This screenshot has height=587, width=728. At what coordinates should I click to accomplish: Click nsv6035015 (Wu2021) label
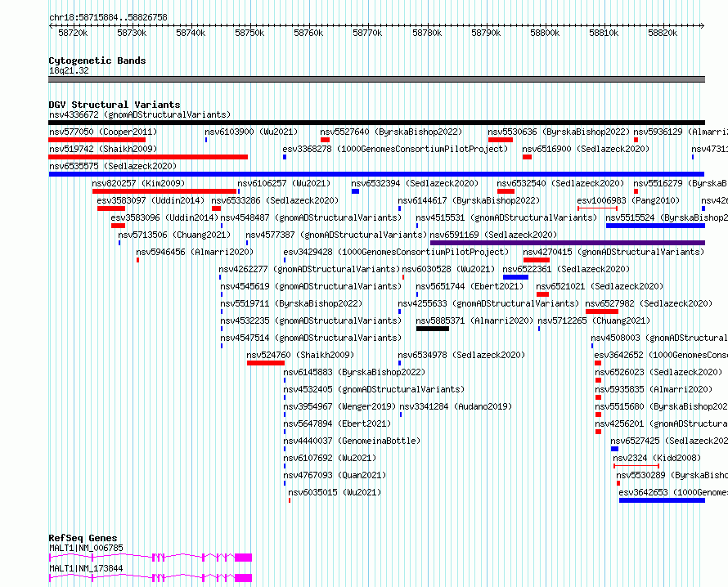(335, 492)
